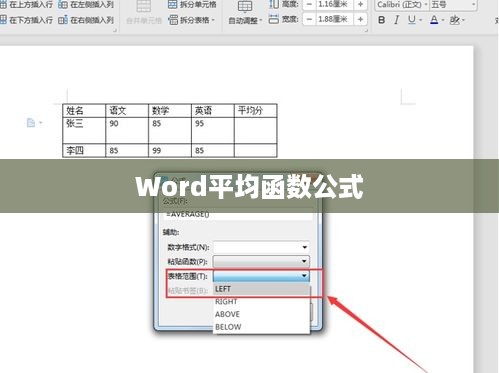
Task: Click 张三's empty 平均分 cell
Action: (256, 131)
